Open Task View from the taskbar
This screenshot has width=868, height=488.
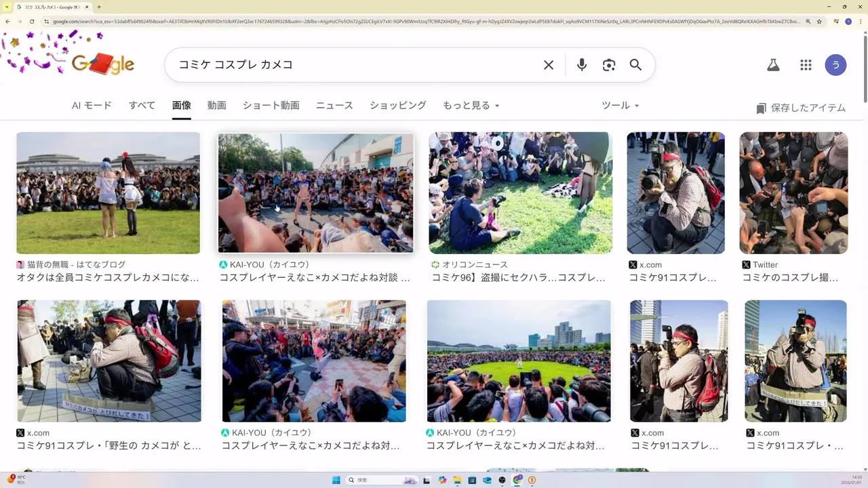pyautogui.click(x=427, y=480)
